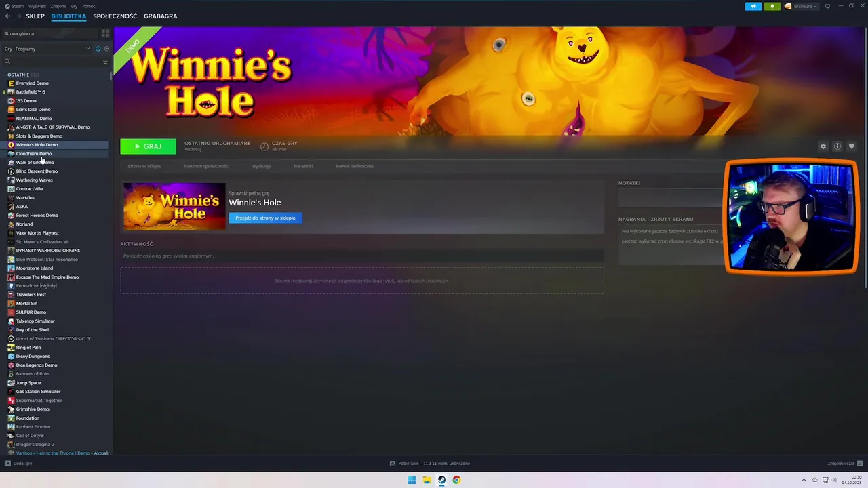This screenshot has height=488, width=868.
Task: Sort library by recent activity clock icon
Action: (x=98, y=49)
